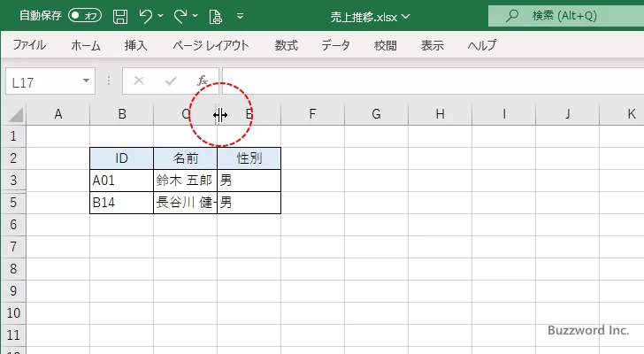Select column J header
Image resolution: width=644 pixels, height=354 pixels.
click(567, 114)
